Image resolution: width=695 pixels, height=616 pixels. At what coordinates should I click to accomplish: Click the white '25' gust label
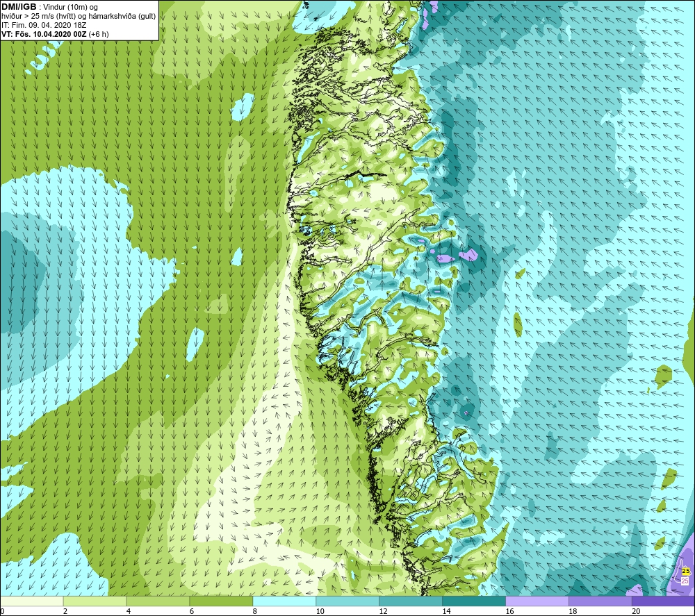685,581
